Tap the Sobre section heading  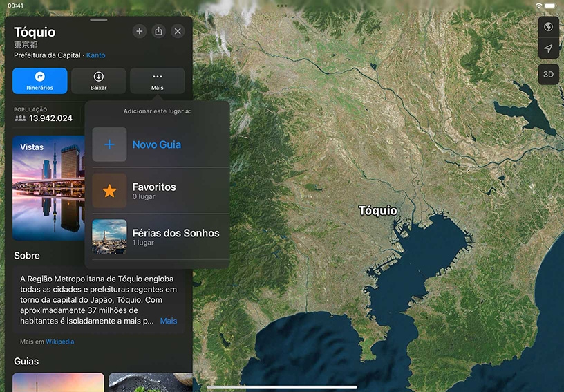click(x=27, y=256)
